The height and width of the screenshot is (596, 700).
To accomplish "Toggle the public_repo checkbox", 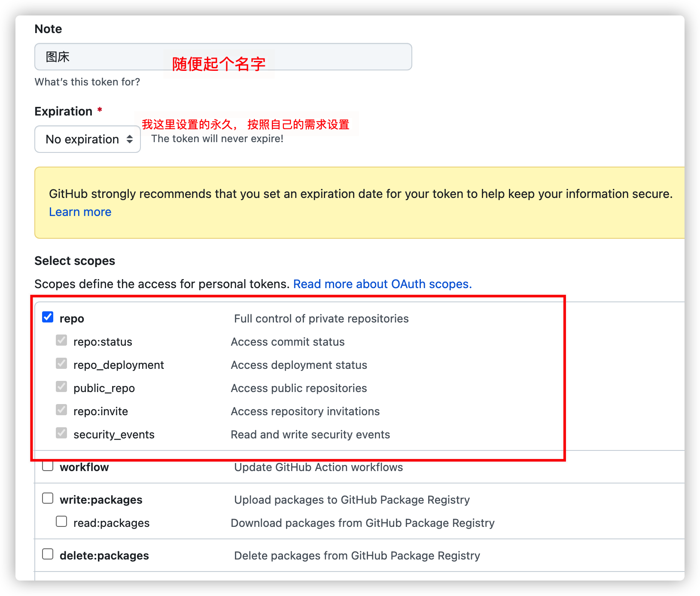I will [x=61, y=387].
